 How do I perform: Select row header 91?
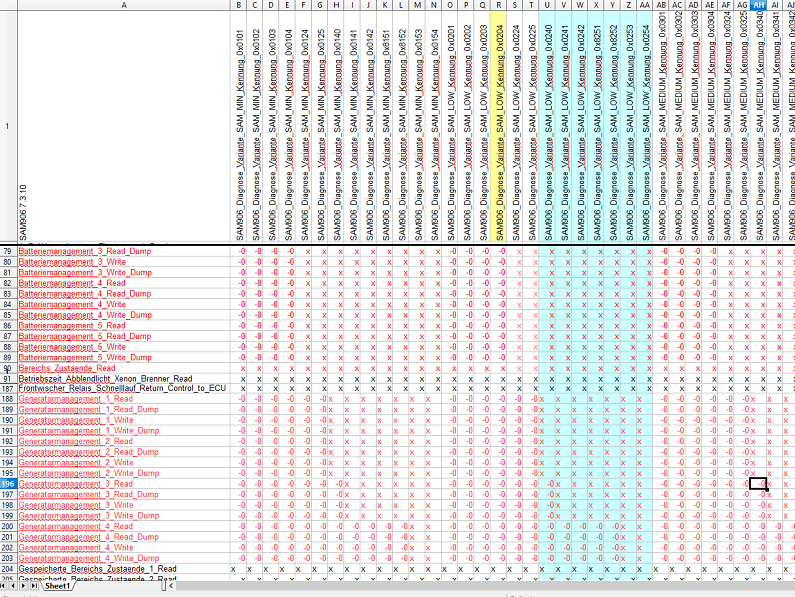7,379
